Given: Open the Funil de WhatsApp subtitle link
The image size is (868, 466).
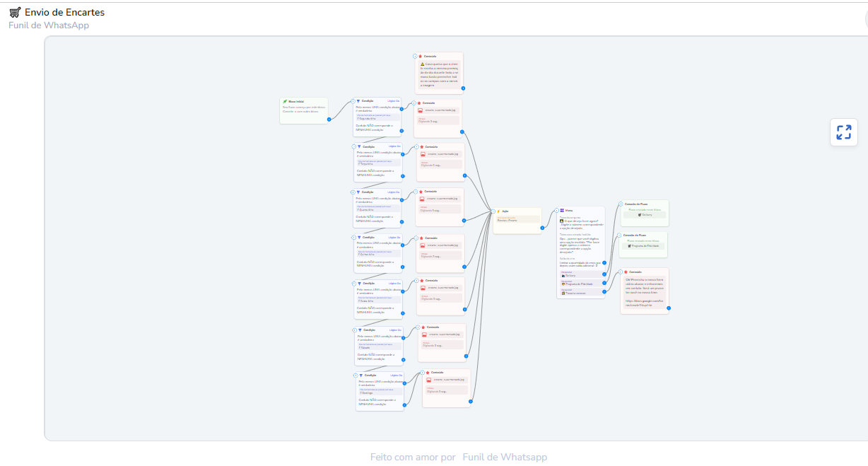Looking at the screenshot, I should click(x=49, y=25).
